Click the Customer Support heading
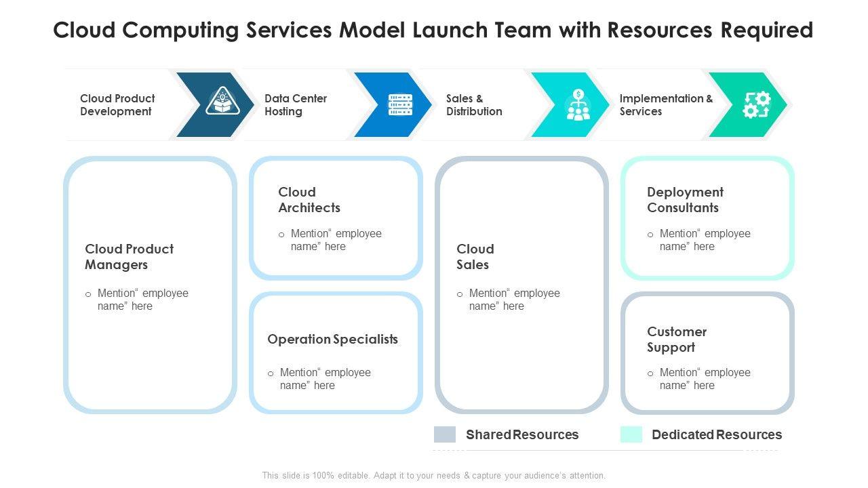Image resolution: width=868 pixels, height=488 pixels. pyautogui.click(x=676, y=340)
